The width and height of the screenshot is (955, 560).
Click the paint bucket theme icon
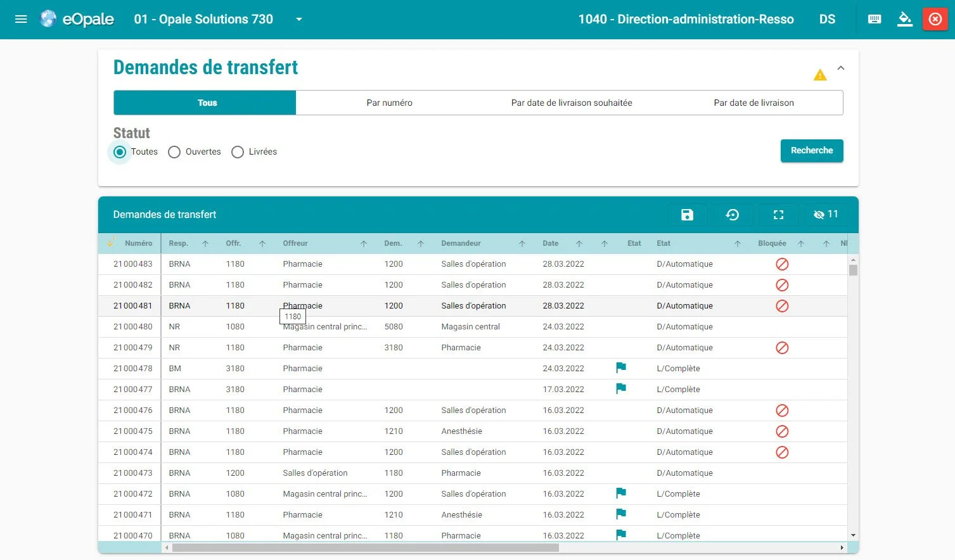(x=905, y=19)
